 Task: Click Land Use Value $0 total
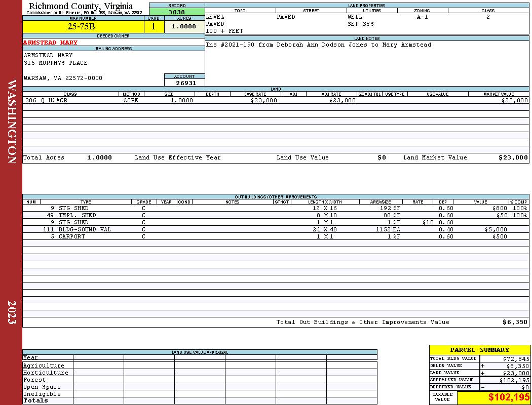pyautogui.click(x=382, y=157)
